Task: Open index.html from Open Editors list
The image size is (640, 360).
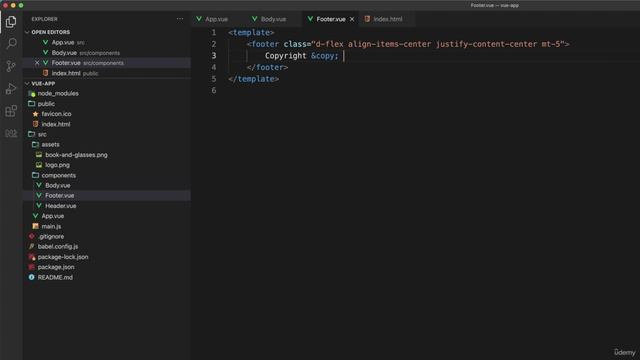Action: tap(66, 73)
